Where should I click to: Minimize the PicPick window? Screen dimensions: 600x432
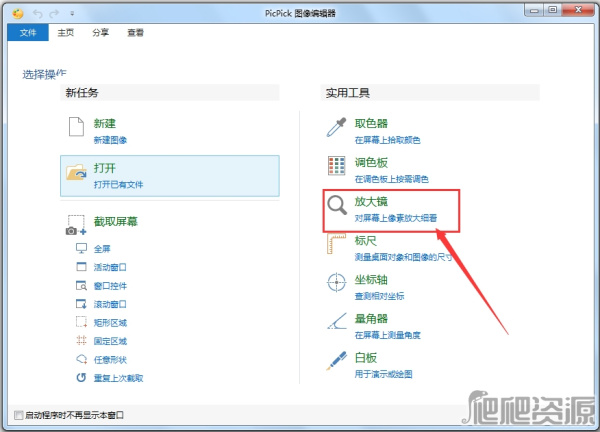(x=534, y=10)
